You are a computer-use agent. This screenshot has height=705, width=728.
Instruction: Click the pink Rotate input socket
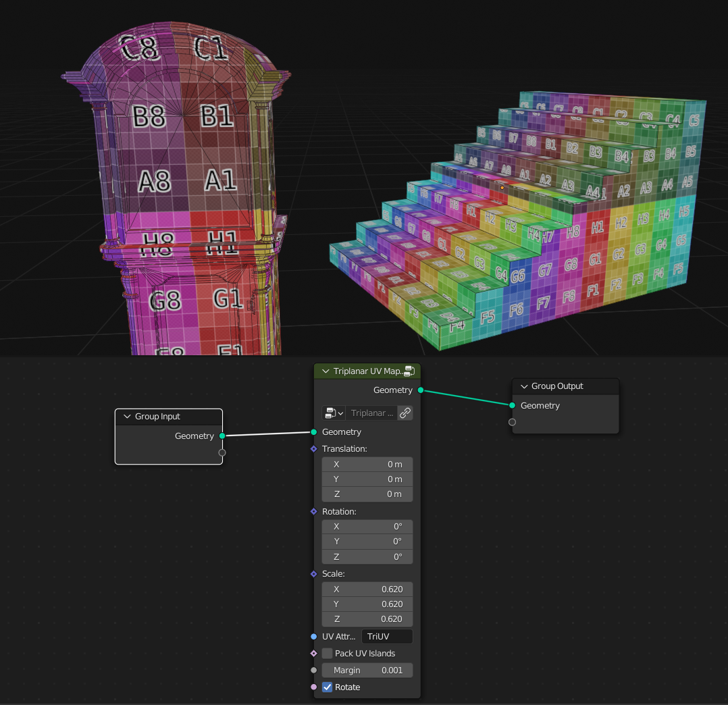(x=313, y=687)
